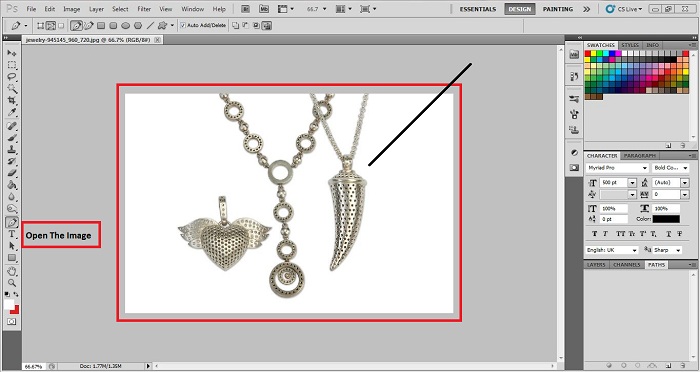This screenshot has height=372, width=700.
Task: Select the Eraser tool
Action: coord(12,173)
